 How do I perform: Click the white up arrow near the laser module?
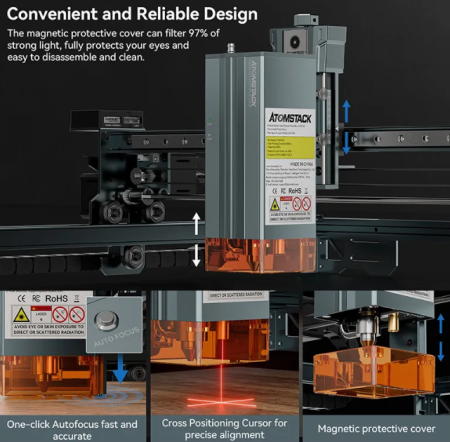(197, 224)
